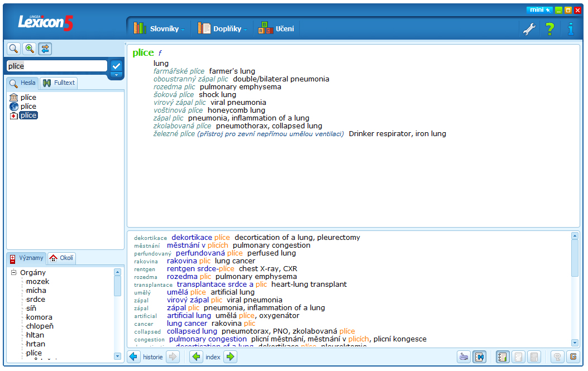588x371 pixels.
Task: Open the Doplňky dropdown menu
Action: tap(223, 28)
